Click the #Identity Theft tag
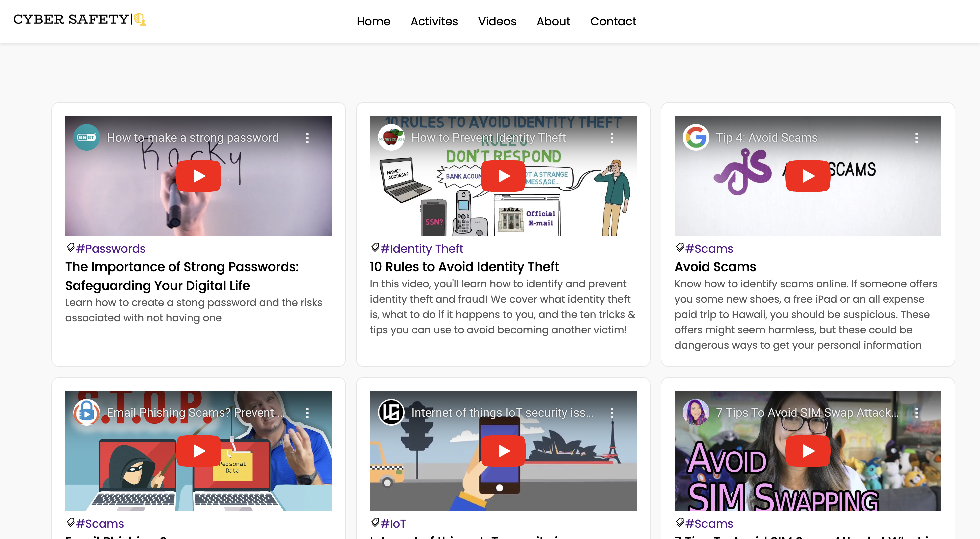Image resolution: width=980 pixels, height=539 pixels. [422, 248]
